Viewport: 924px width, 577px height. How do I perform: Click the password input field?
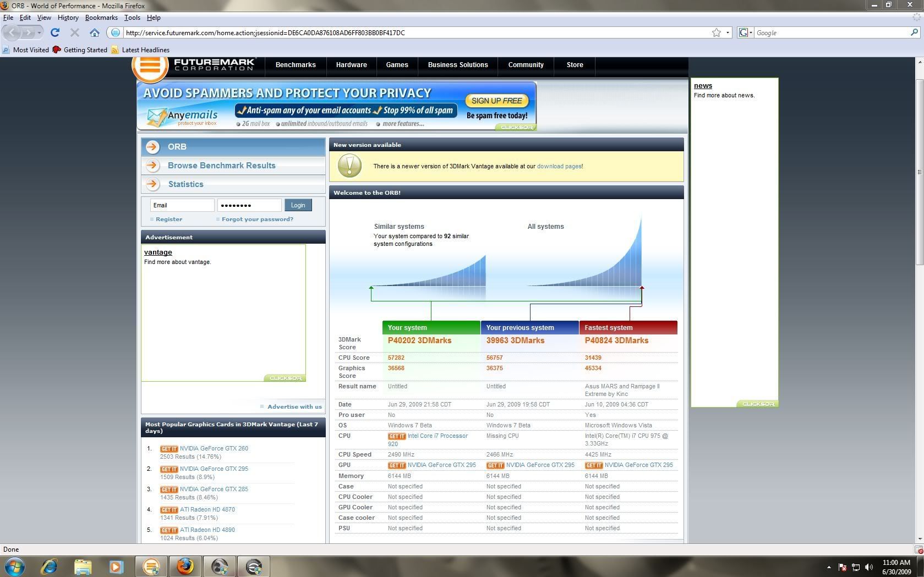[x=249, y=205]
